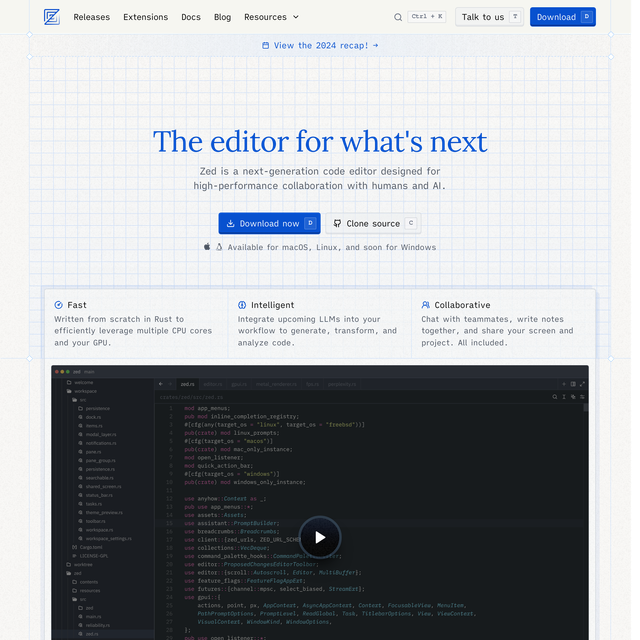Click the split pane icon in the editor preview
Screen dimensions: 640x640
click(573, 384)
